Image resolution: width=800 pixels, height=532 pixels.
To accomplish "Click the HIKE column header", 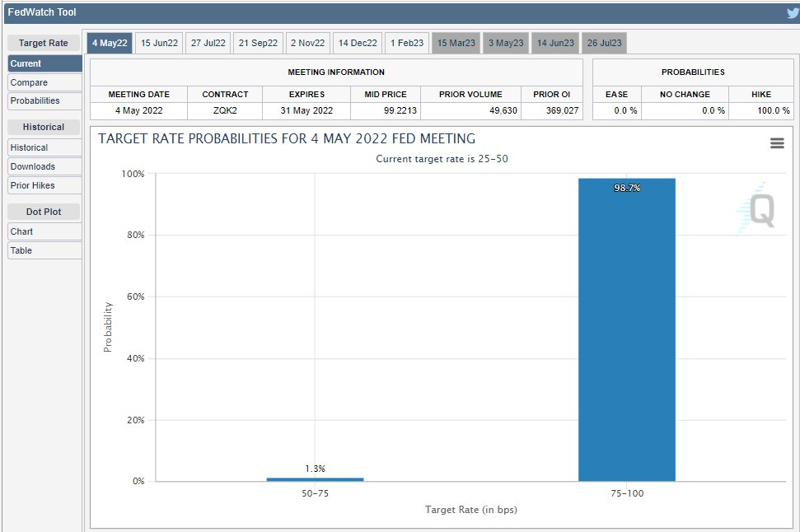I will point(760,95).
